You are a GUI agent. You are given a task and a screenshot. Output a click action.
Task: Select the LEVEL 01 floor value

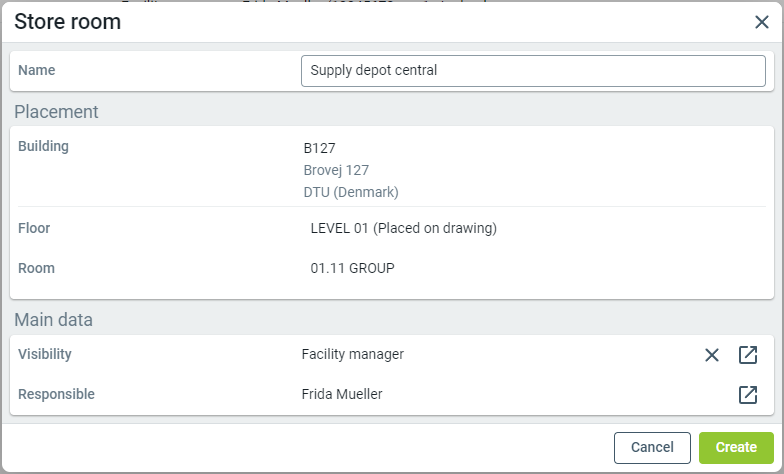403,228
